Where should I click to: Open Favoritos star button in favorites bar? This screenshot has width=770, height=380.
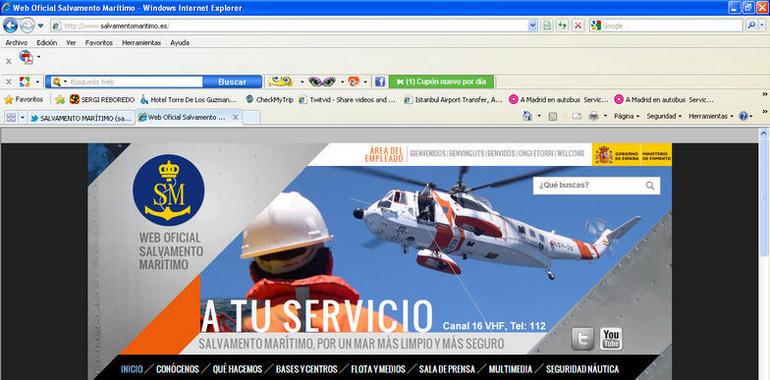pos(24,100)
